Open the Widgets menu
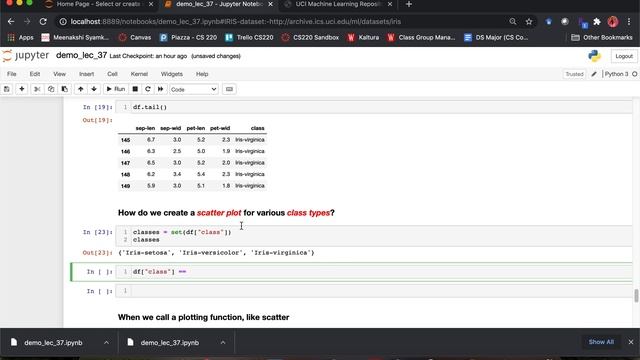 [x=171, y=74]
